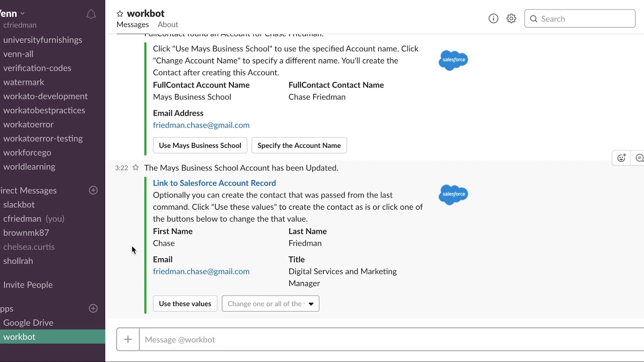Image resolution: width=644 pixels, height=362 pixels.
Task: Click the notifications bell icon
Action: coord(91,14)
